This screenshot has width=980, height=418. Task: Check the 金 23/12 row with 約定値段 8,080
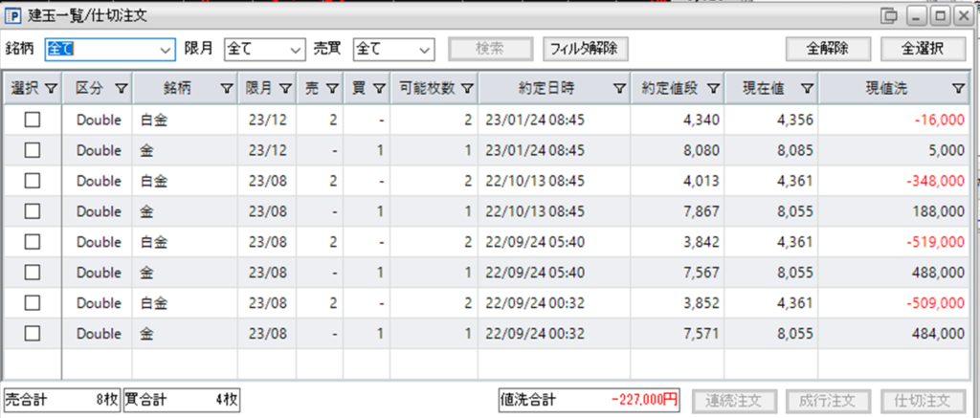32,150
